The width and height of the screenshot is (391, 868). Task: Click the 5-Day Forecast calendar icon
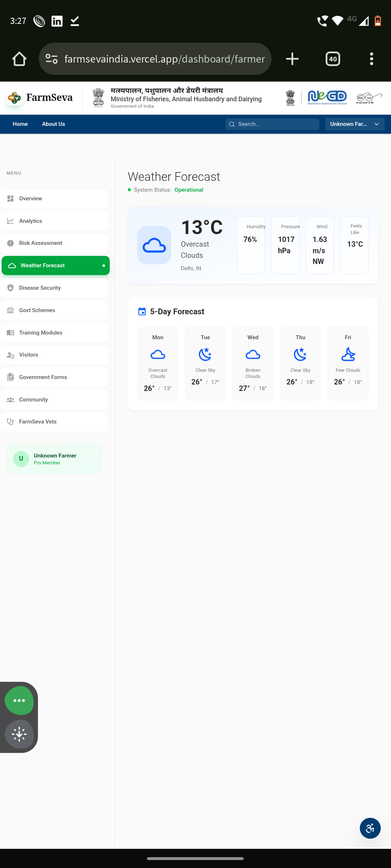pos(142,311)
